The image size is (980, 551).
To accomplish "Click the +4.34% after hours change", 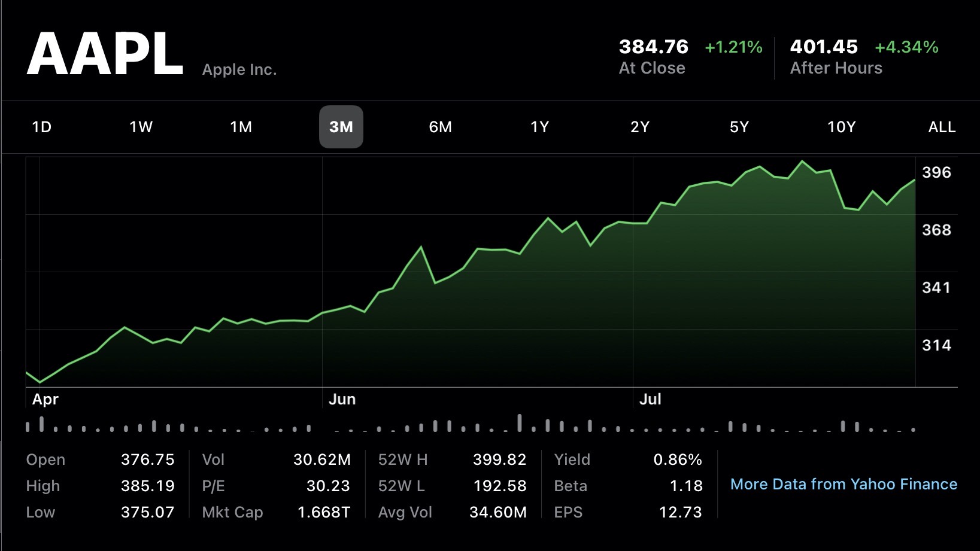I will click(x=906, y=47).
